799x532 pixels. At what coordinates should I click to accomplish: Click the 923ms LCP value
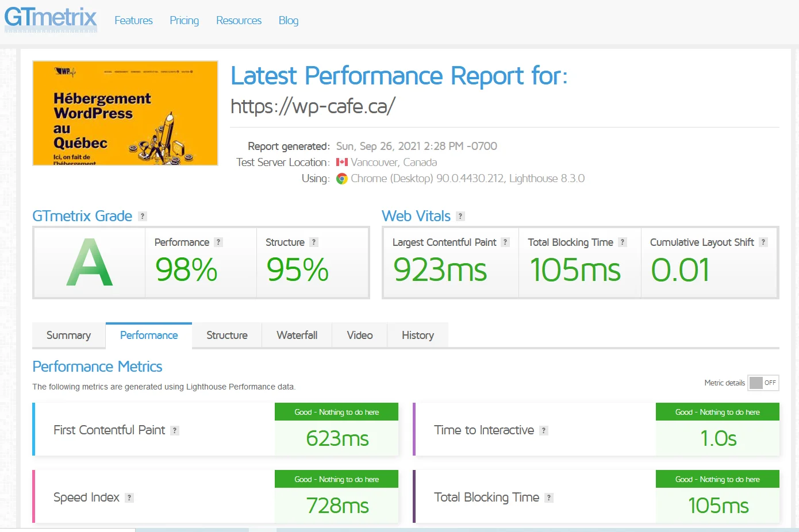440,270
